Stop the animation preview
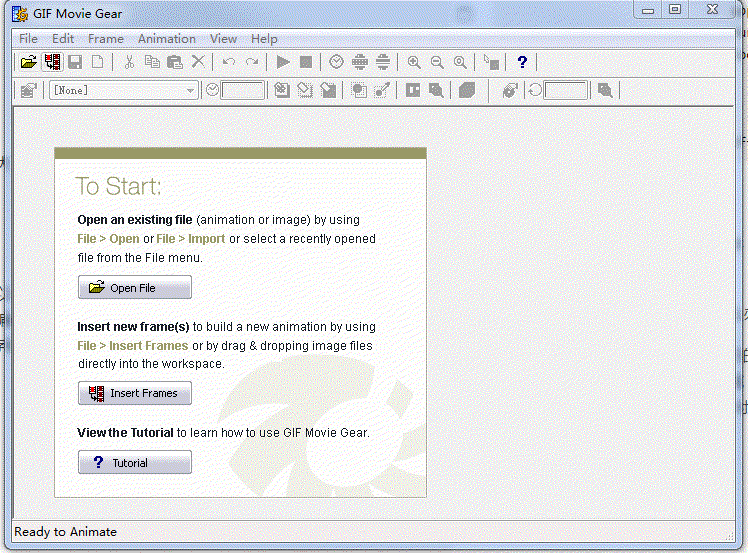Screen dimensions: 748x553 click(x=306, y=62)
